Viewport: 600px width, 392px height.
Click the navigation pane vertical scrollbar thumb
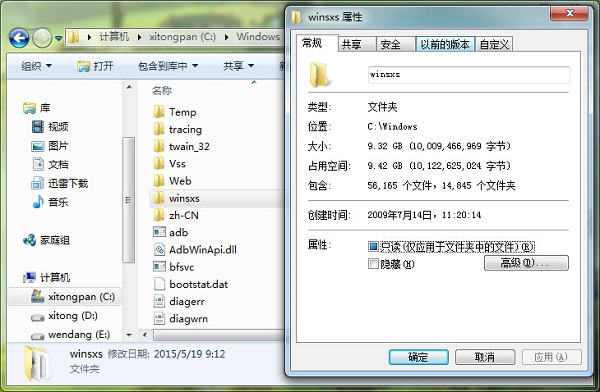click(x=129, y=200)
